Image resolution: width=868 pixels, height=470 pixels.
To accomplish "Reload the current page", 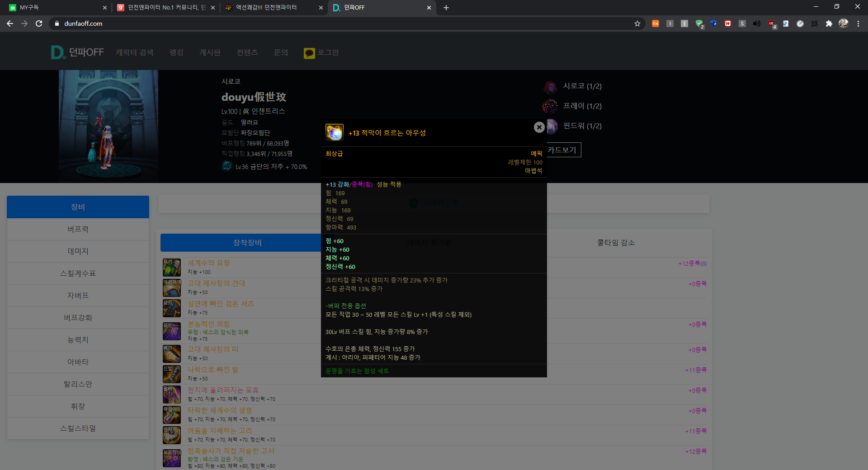I will [39, 23].
